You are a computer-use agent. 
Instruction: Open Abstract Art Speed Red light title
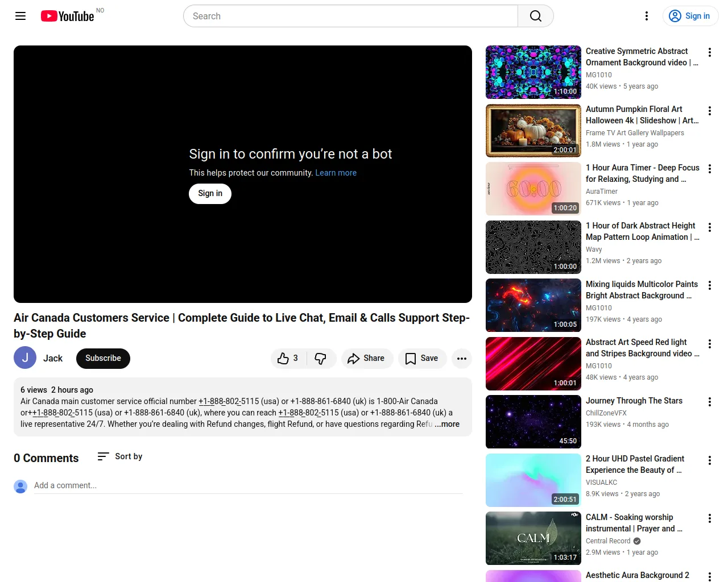tap(643, 348)
